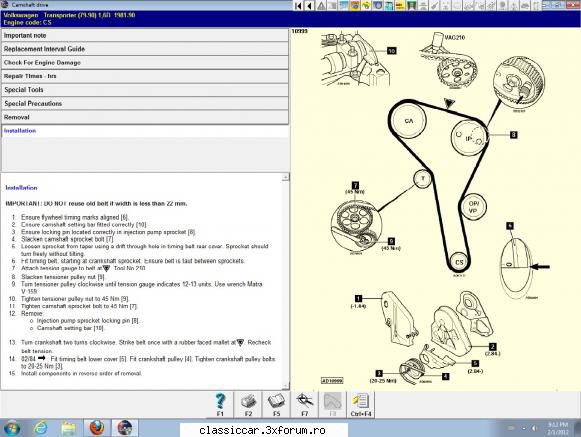Switch to Firefox in the taskbar
The image size is (581, 437).
click(97, 428)
